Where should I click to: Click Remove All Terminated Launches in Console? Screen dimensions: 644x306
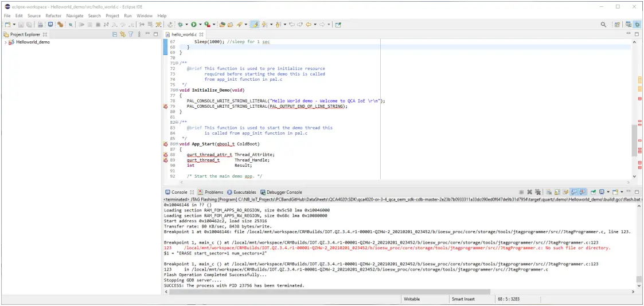point(538,192)
